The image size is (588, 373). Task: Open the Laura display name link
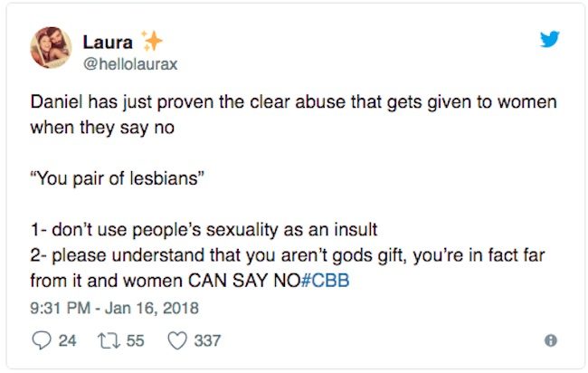pos(107,41)
